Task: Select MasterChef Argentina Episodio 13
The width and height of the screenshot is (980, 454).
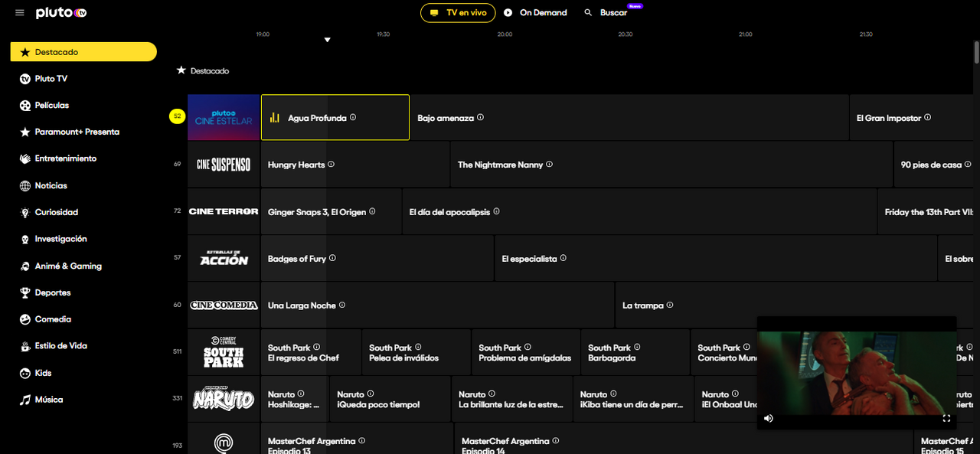Action: coord(357,439)
